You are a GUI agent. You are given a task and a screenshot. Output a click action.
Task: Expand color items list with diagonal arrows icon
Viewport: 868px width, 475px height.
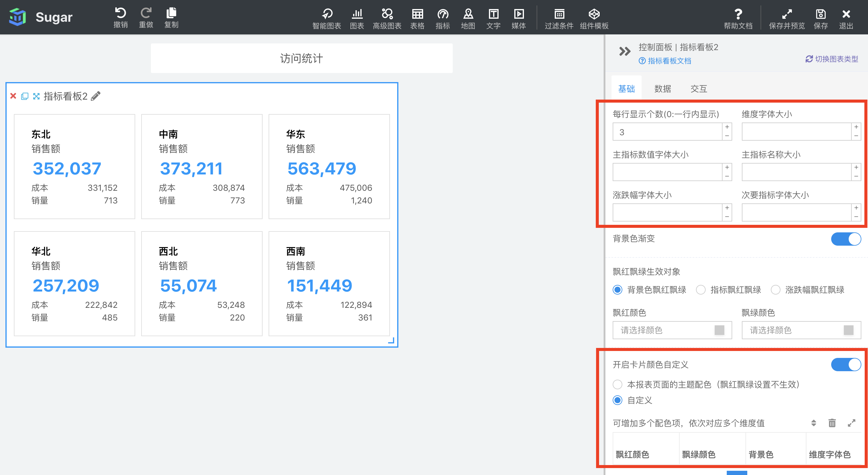pos(852,423)
